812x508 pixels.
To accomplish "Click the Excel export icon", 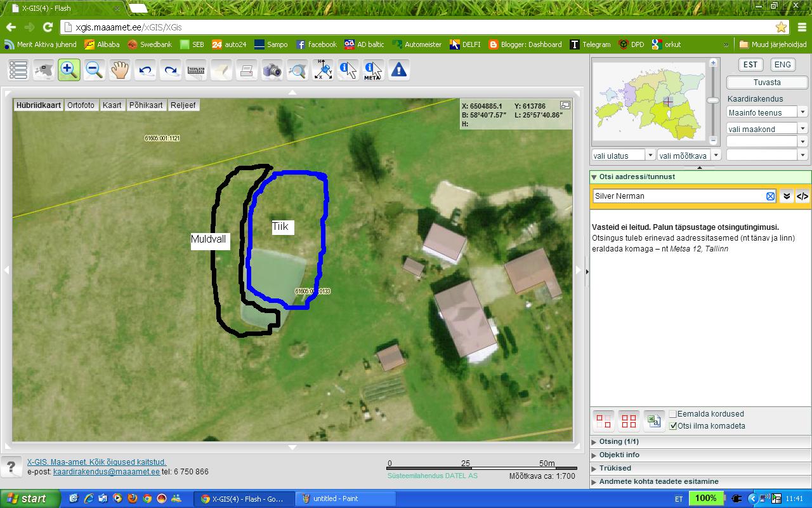I will pyautogui.click(x=654, y=420).
